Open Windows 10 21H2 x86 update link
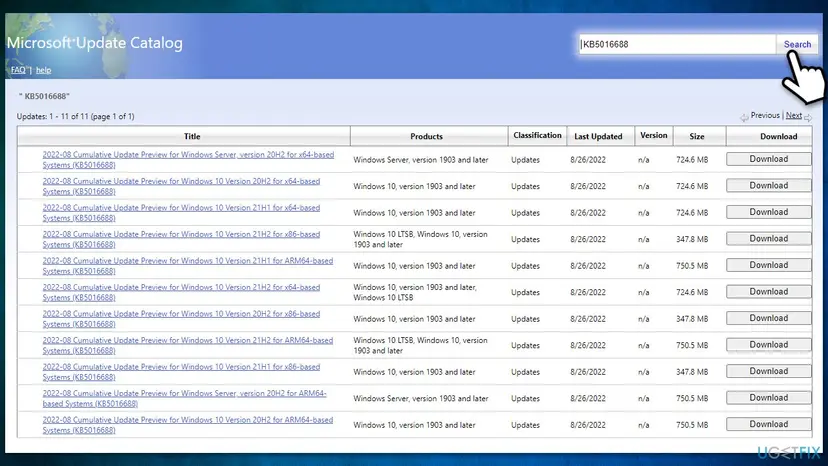The width and height of the screenshot is (828, 466). click(x=181, y=239)
